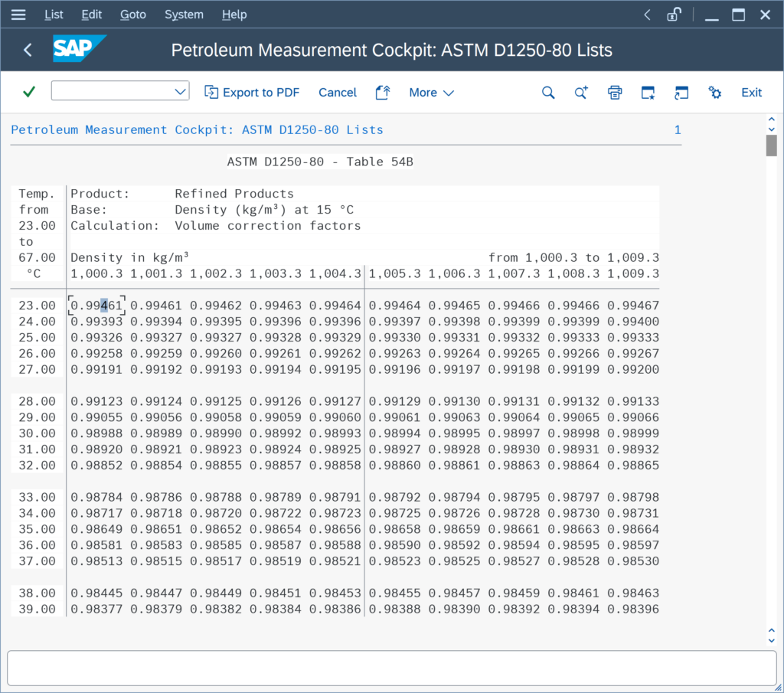Click the Find Next magnifier-plus icon
Image resolution: width=784 pixels, height=693 pixels.
[x=581, y=93]
